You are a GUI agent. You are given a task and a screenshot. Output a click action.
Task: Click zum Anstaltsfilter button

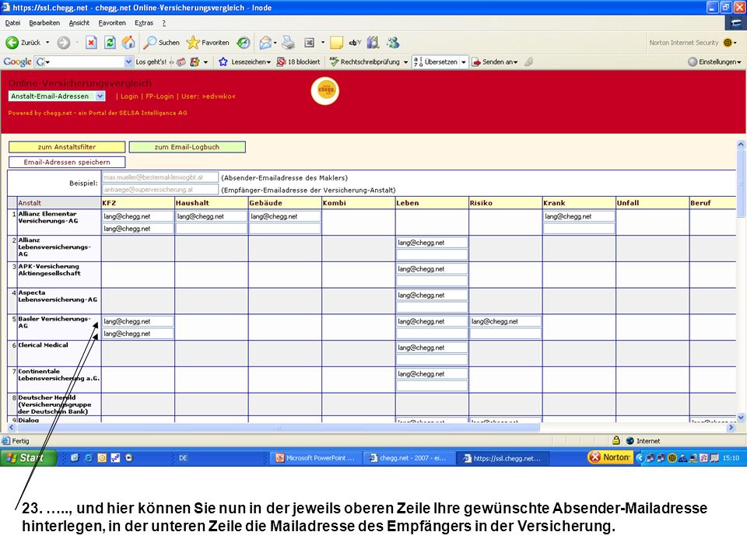[67, 147]
